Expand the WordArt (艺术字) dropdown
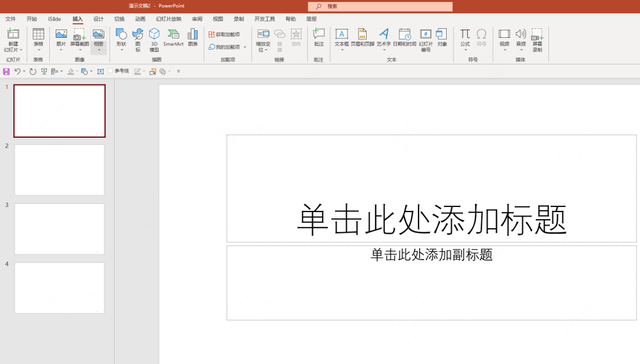 point(384,50)
